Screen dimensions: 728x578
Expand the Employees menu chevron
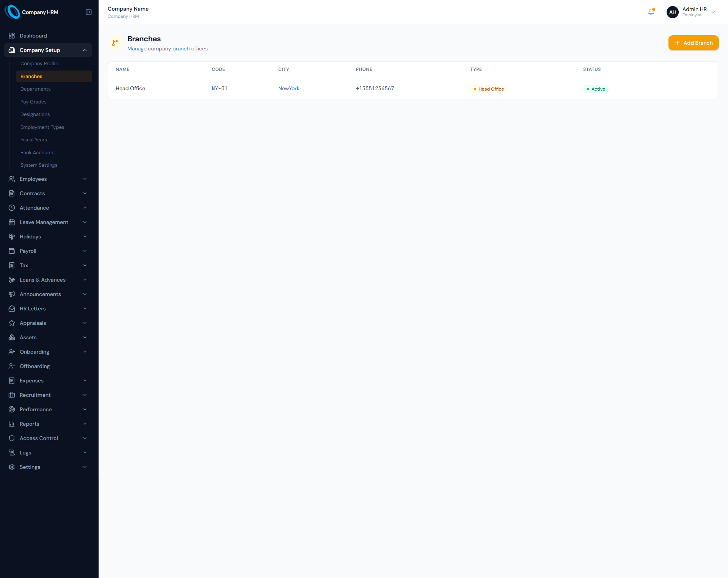pos(85,179)
